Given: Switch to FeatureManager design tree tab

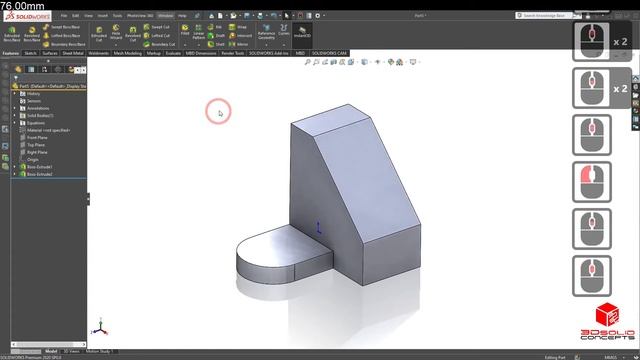Looking at the screenshot, I should [x=18, y=69].
